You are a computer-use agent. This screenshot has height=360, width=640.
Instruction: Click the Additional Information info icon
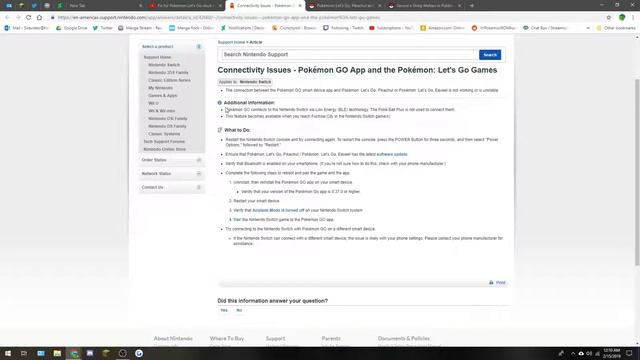220,103
